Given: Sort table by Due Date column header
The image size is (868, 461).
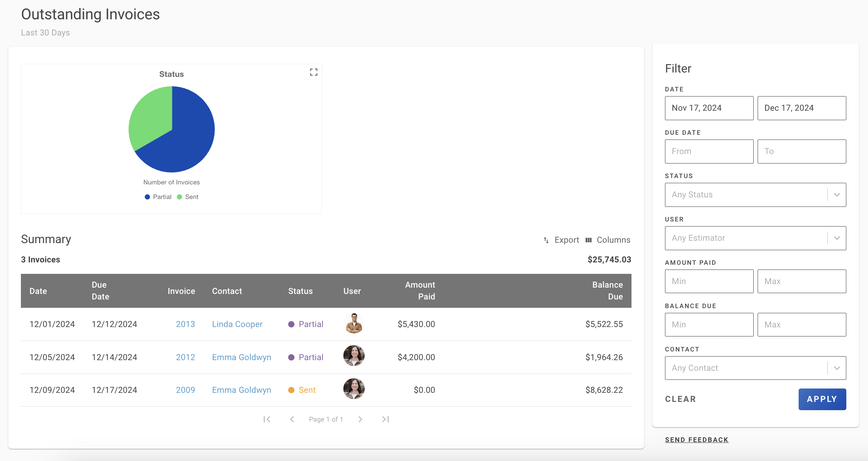Looking at the screenshot, I should click(101, 291).
